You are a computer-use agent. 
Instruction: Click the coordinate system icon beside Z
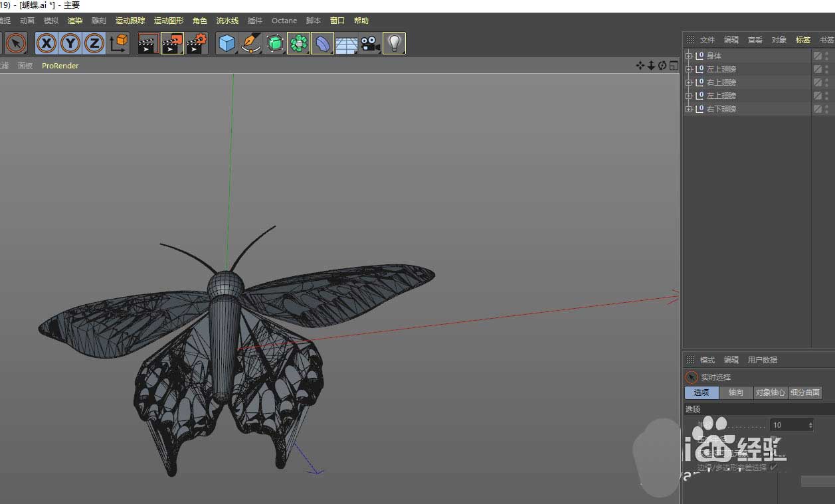click(119, 44)
